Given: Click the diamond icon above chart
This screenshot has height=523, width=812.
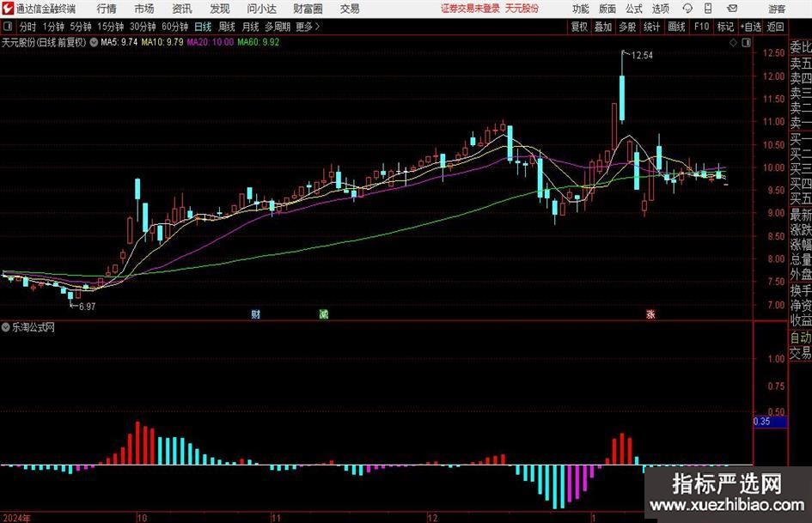Looking at the screenshot, I should click(x=733, y=43).
